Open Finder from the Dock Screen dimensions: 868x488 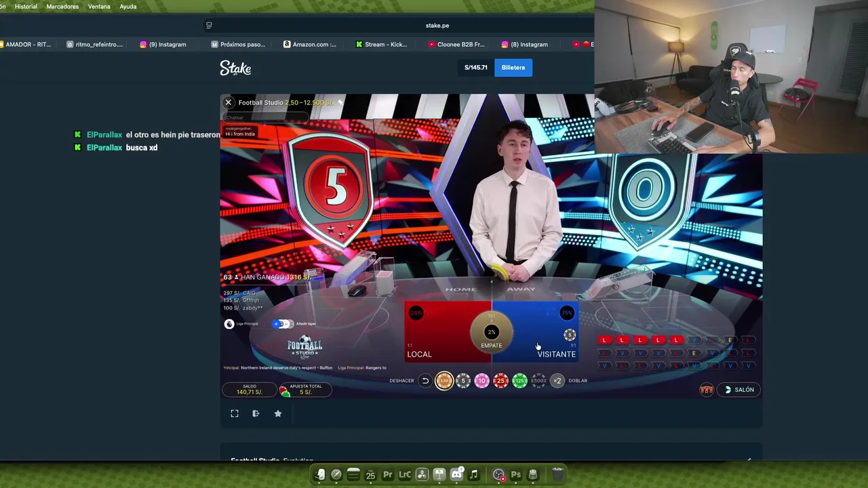pos(319,474)
